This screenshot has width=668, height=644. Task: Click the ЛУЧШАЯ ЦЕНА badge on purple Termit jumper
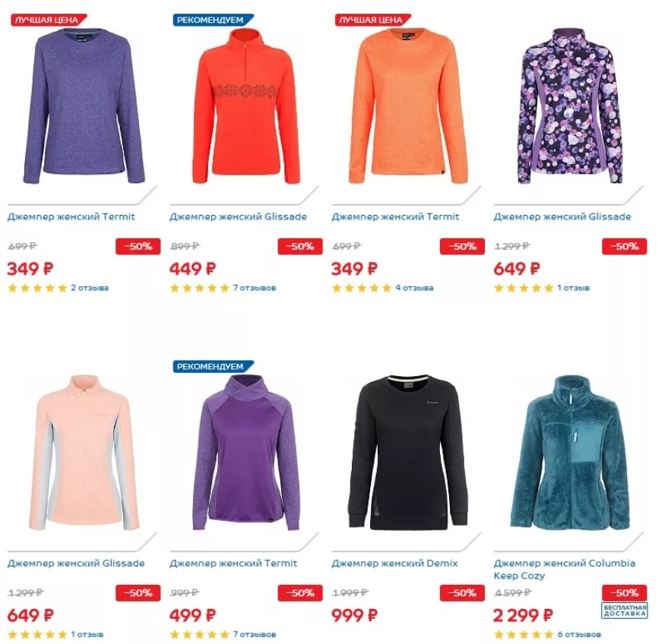click(48, 20)
